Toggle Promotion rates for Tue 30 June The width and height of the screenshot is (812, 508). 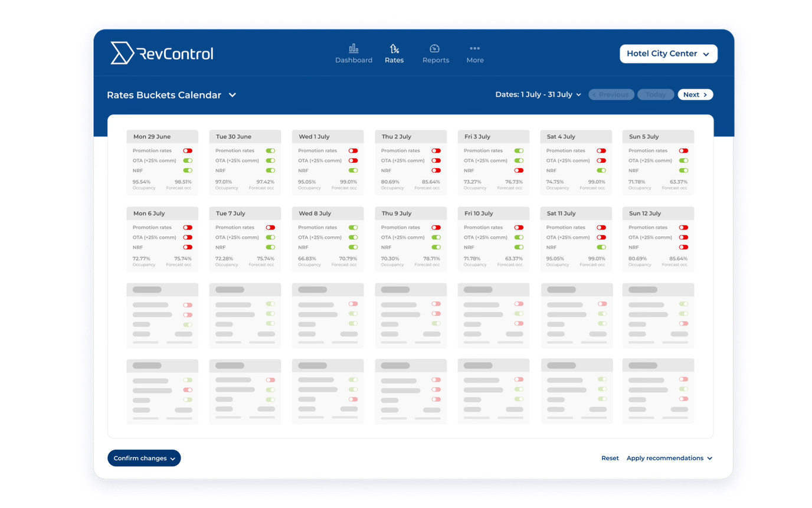click(x=270, y=151)
